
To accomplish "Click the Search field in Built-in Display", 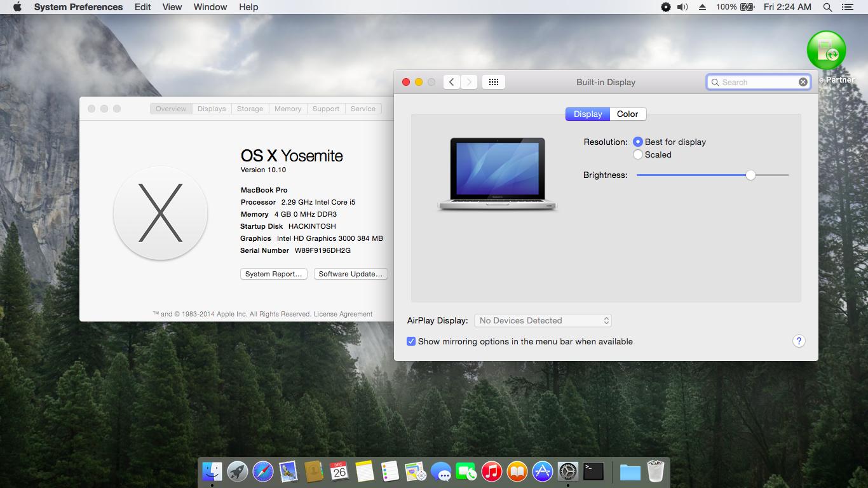I will 758,82.
